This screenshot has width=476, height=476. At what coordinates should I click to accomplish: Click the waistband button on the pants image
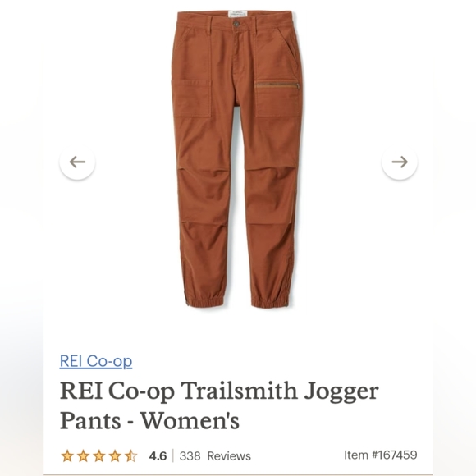236,24
